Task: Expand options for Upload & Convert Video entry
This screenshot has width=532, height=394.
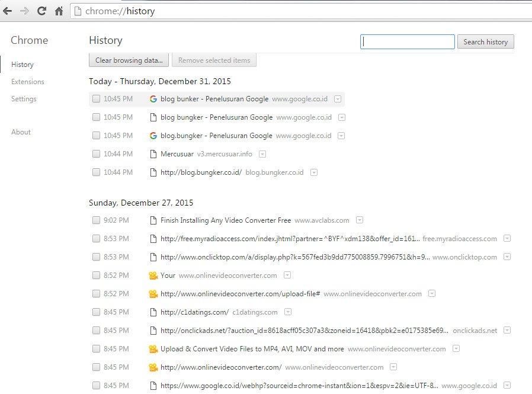Action: [456, 348]
